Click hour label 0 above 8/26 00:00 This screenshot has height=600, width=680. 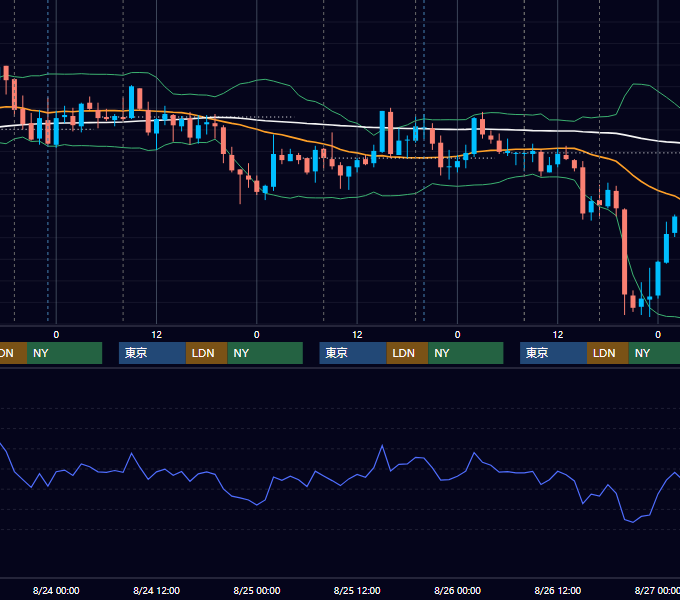pyautogui.click(x=457, y=335)
